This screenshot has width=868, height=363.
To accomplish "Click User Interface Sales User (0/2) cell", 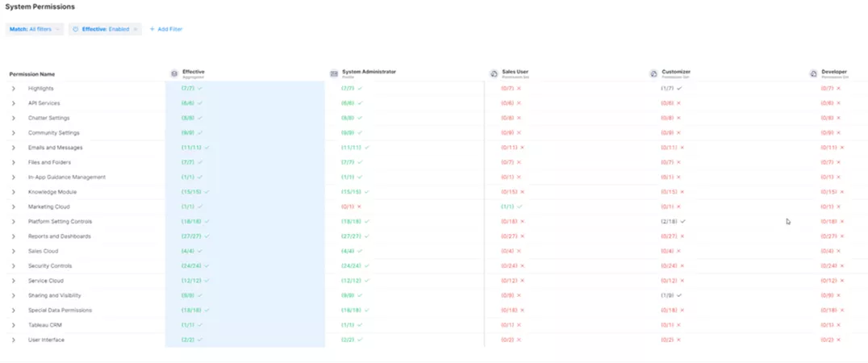I will tap(511, 340).
